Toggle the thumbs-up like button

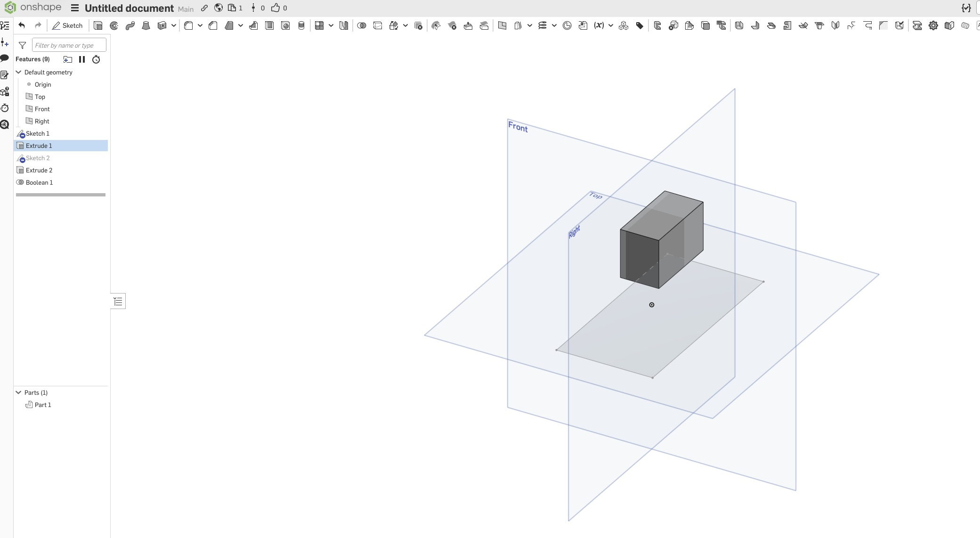point(275,8)
